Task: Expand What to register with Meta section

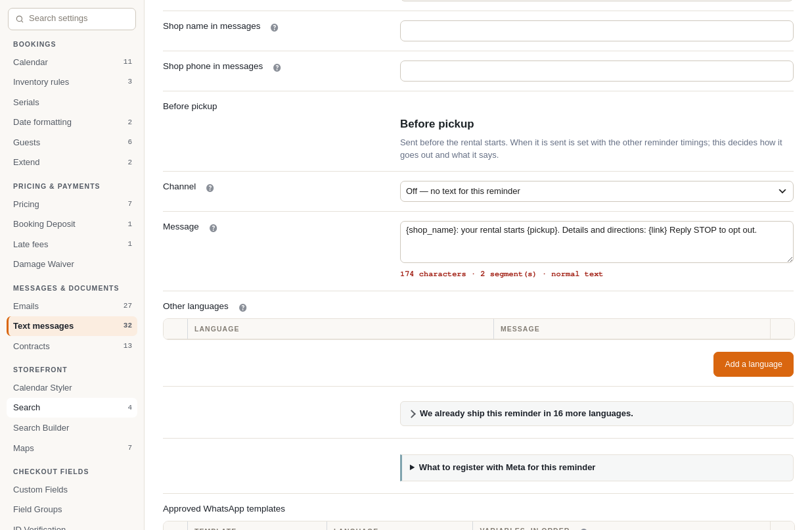Action: (597, 468)
